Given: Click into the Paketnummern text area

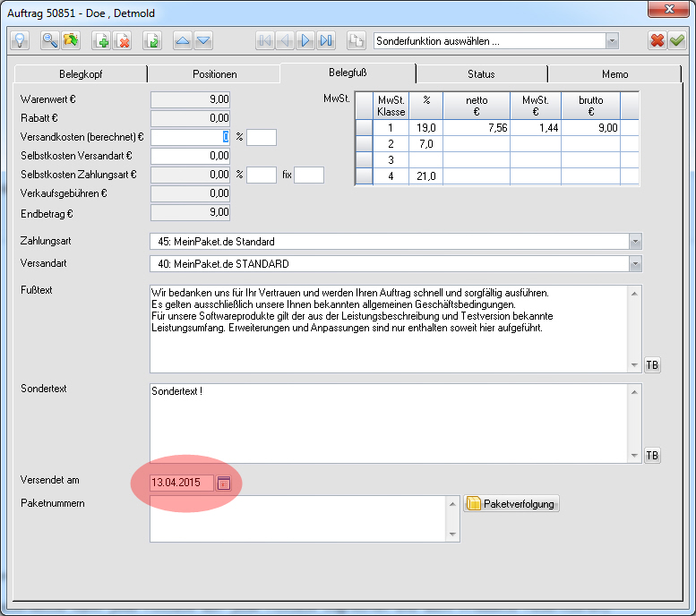Looking at the screenshot, I should point(298,518).
